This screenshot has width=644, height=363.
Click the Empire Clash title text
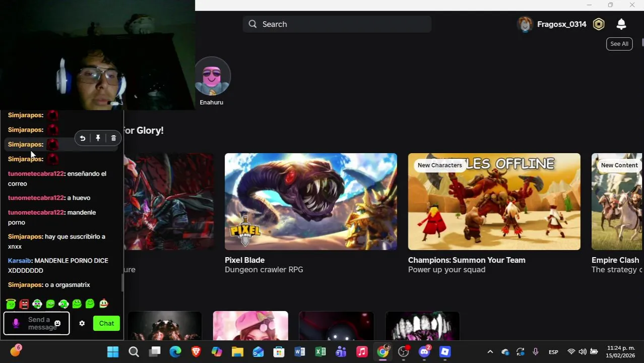click(615, 260)
